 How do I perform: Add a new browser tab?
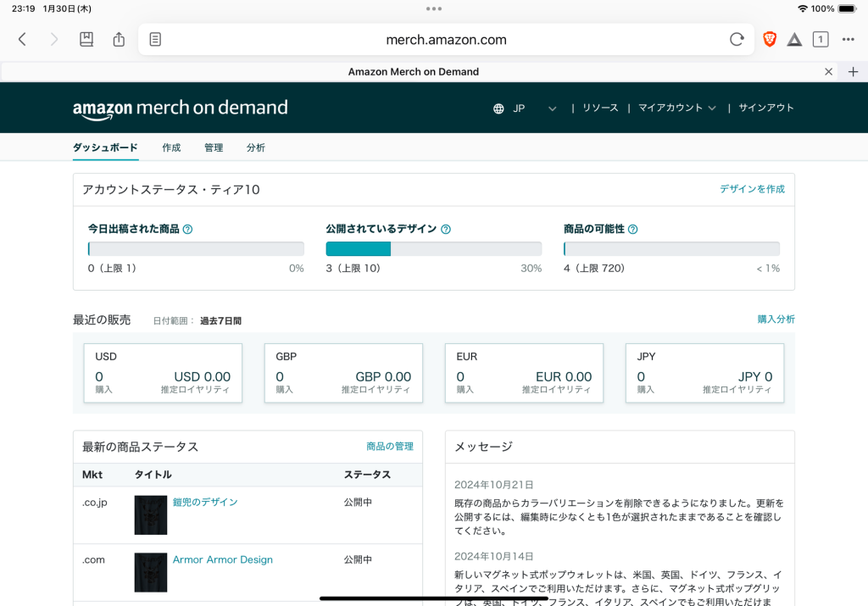pos(854,72)
